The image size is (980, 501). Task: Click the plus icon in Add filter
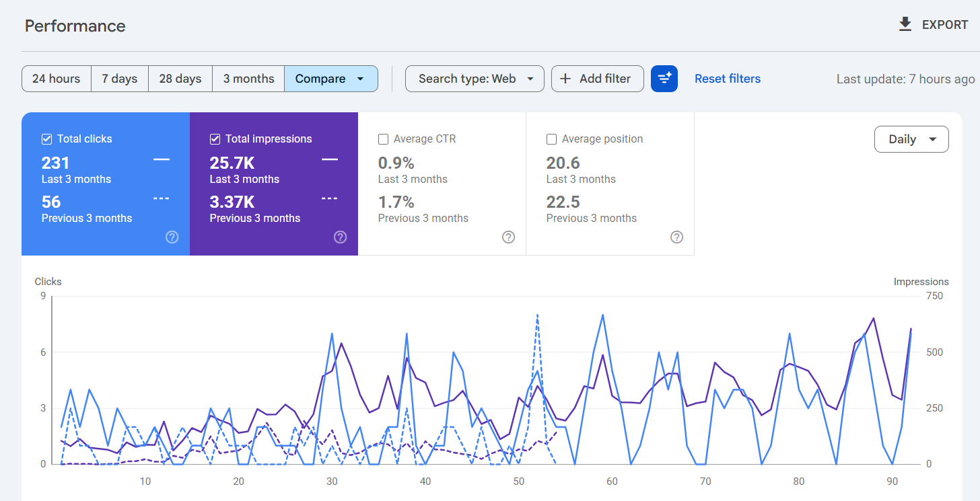point(565,79)
